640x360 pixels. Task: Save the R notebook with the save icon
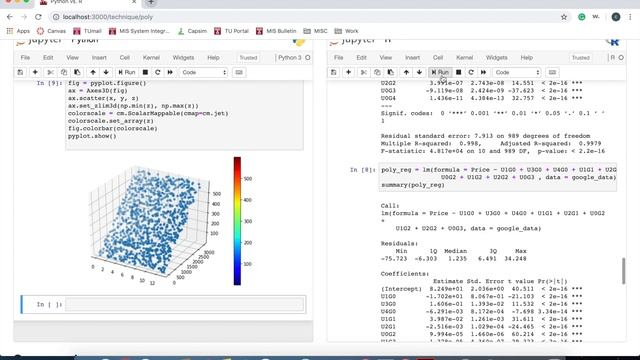tap(333, 72)
